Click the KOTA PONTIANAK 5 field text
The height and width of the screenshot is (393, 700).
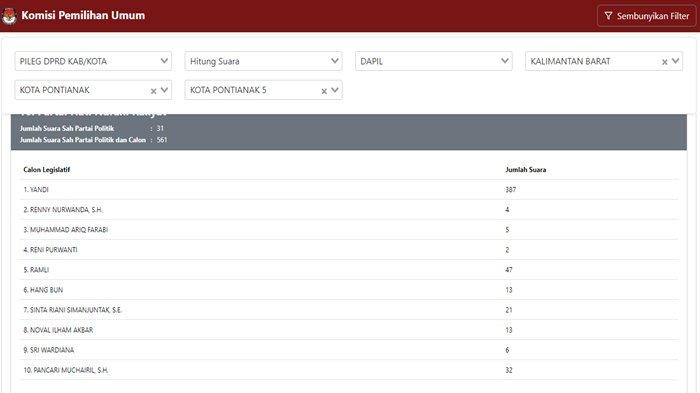[228, 90]
